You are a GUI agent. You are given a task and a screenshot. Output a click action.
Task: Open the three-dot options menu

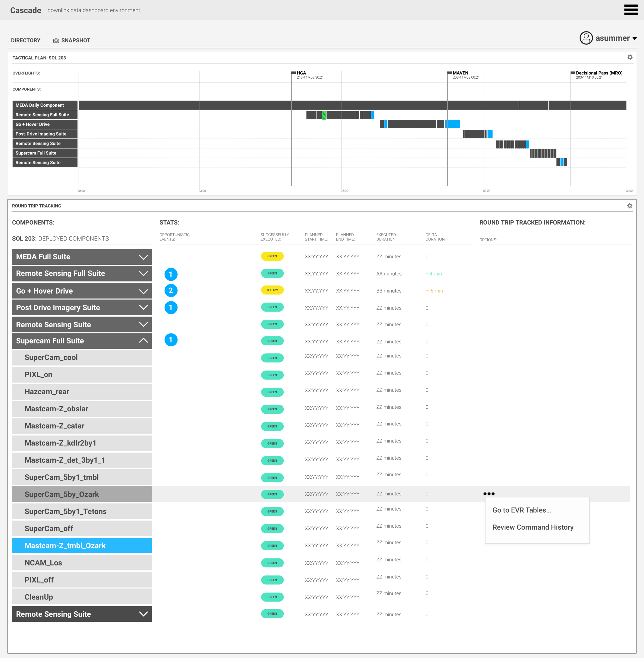click(489, 494)
